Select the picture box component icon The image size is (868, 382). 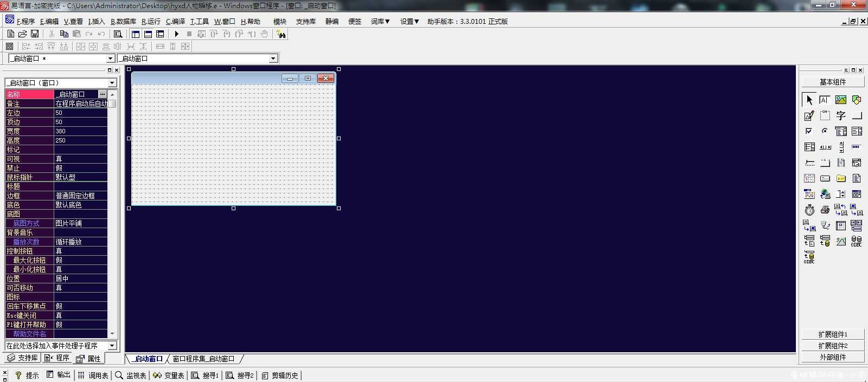(x=841, y=100)
